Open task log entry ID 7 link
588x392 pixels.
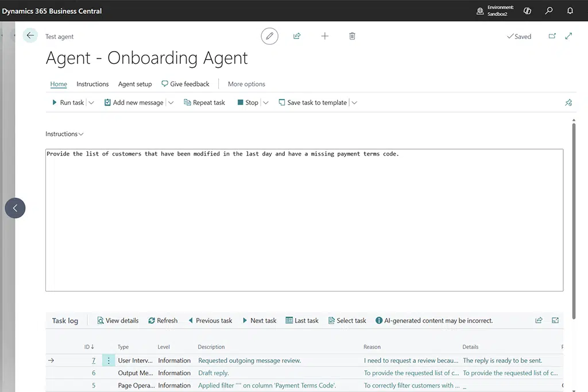click(94, 360)
